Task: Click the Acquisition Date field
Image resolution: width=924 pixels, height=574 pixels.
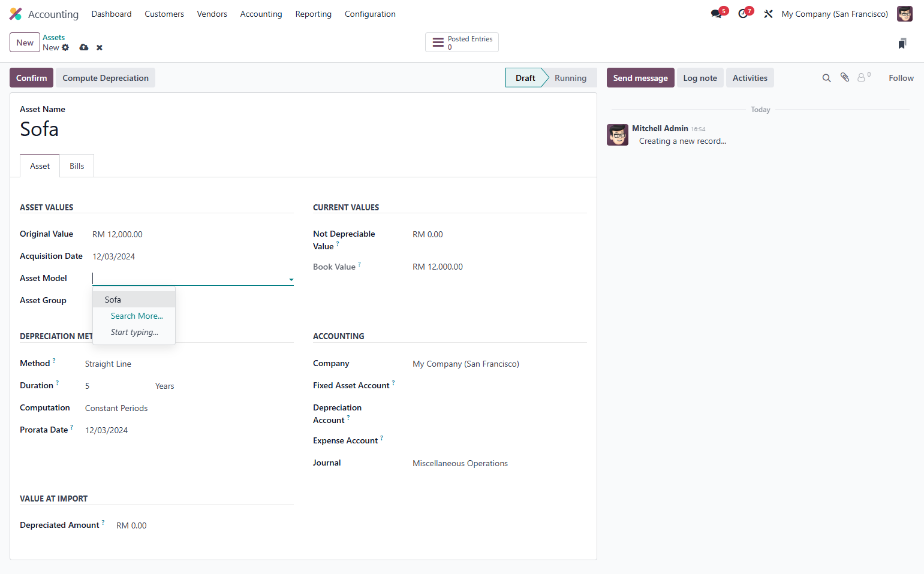Action: tap(192, 256)
